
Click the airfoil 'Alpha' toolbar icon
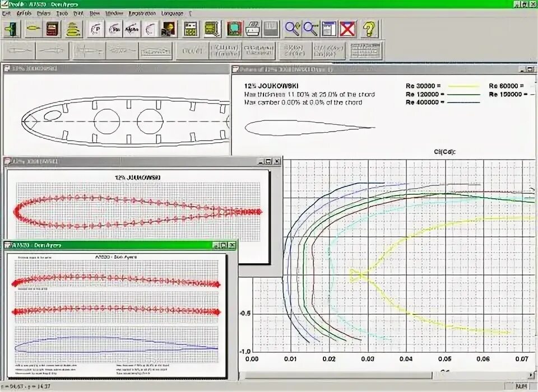132,29
